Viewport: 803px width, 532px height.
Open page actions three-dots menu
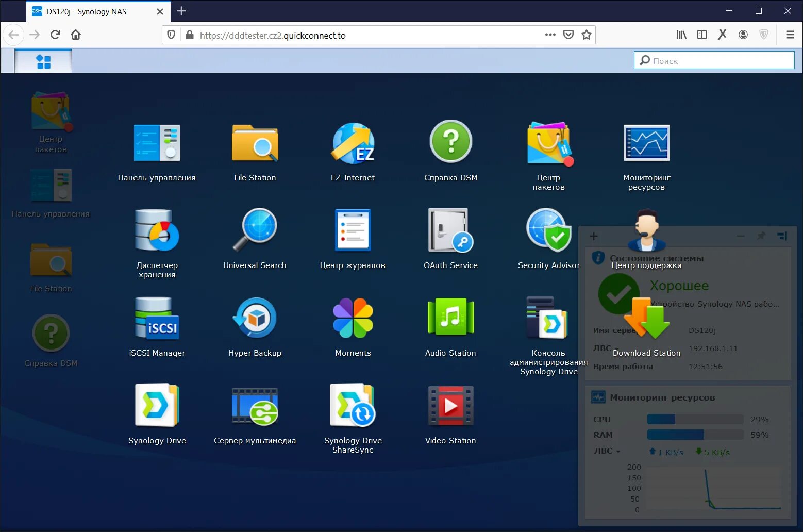coord(550,35)
